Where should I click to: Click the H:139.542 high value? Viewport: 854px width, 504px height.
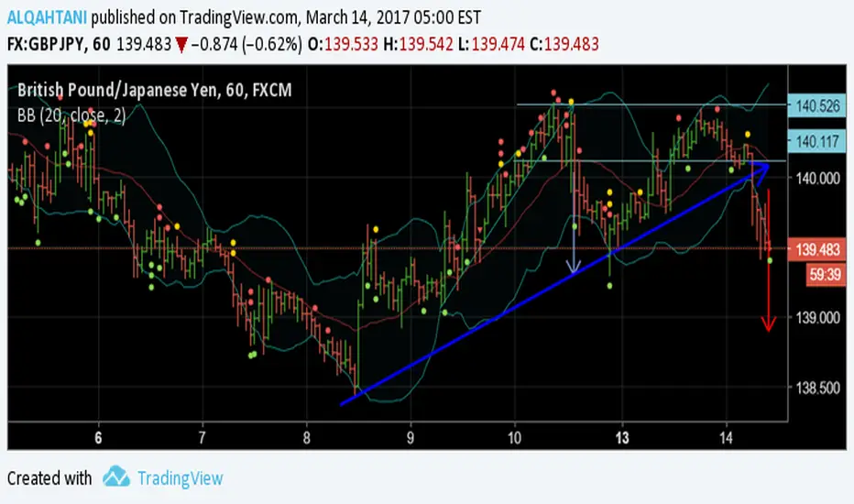tap(418, 44)
